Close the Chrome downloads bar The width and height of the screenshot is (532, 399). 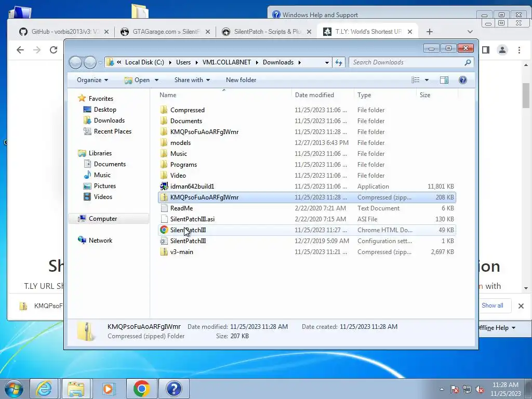tap(521, 305)
